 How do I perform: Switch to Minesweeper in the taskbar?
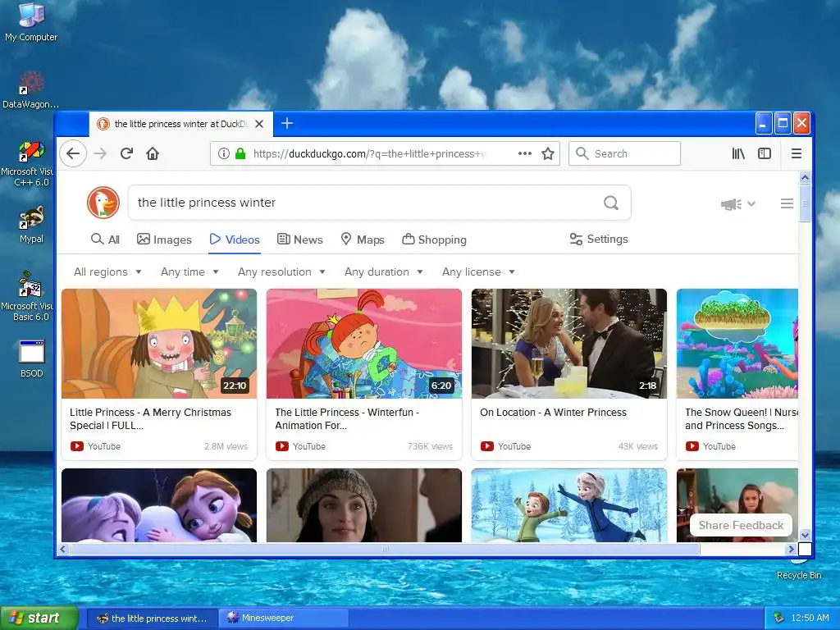283,618
